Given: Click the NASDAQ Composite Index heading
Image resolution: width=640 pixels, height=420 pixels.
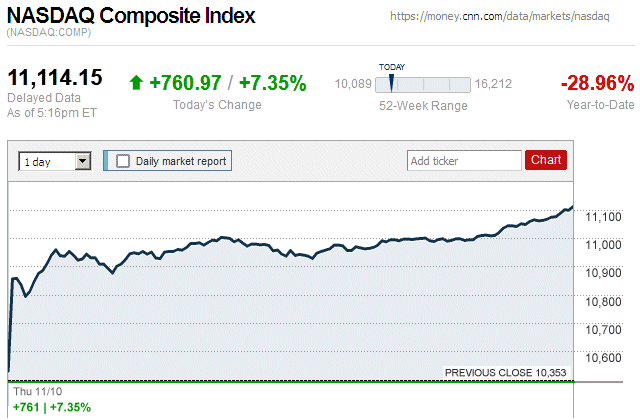Looking at the screenshot, I should tap(131, 16).
